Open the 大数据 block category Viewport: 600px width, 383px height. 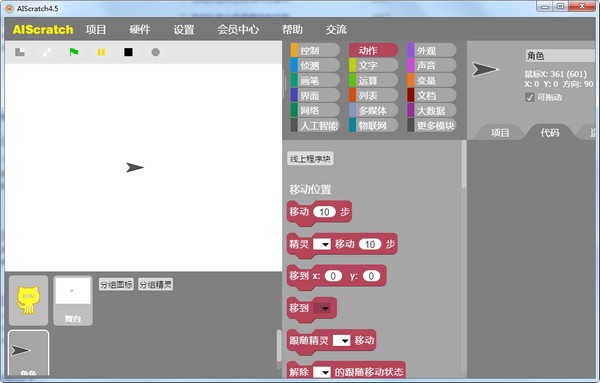click(432, 111)
